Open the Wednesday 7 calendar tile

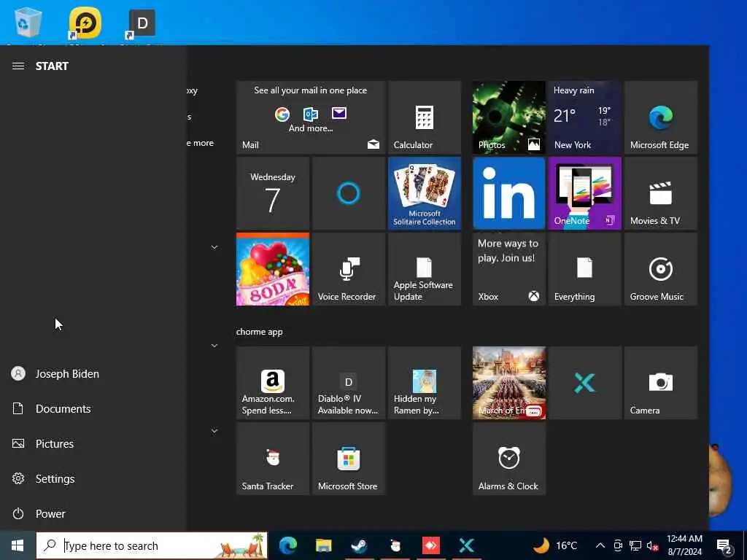(x=273, y=193)
